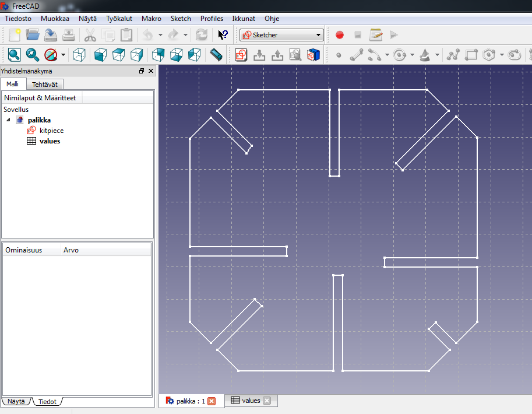Open the Näytä menu
Viewport: 532px width, 414px height.
pos(87,19)
